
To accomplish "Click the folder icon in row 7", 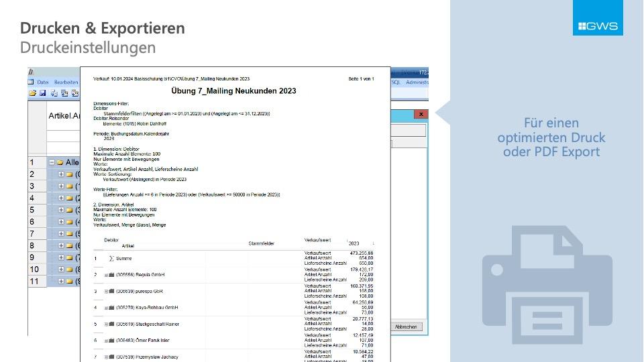I will [x=69, y=234].
